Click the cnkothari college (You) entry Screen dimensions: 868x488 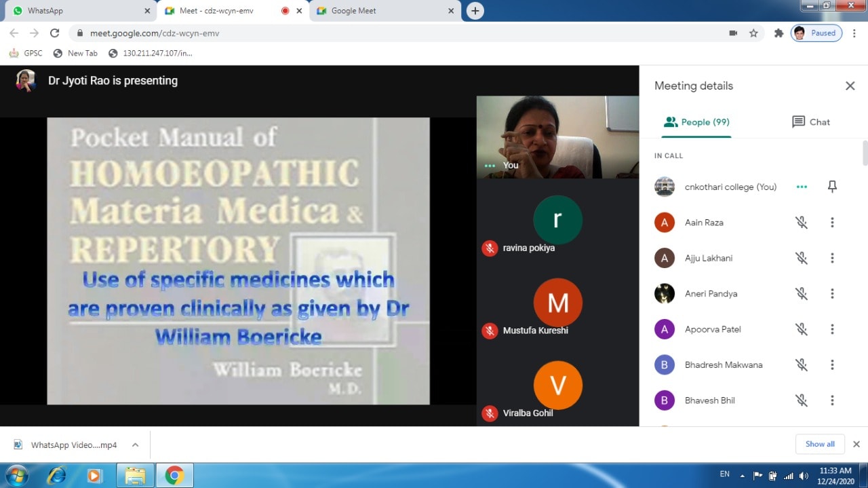tap(750, 187)
